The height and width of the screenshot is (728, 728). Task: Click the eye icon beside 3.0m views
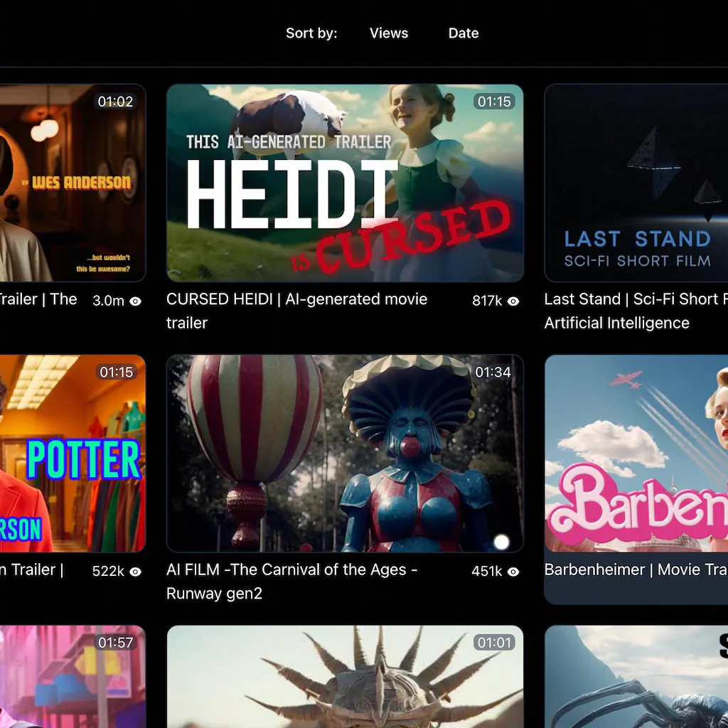tap(135, 301)
